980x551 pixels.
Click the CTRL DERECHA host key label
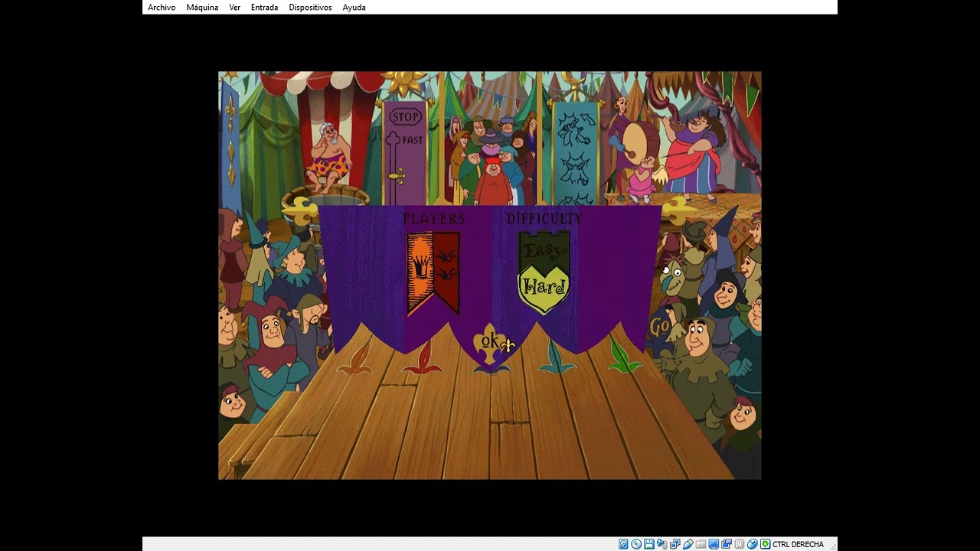point(798,544)
